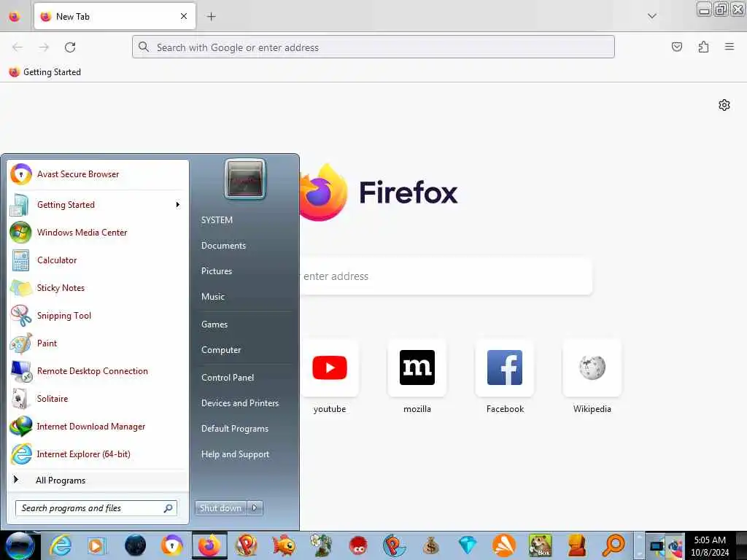Open Calculator from Start menu
Viewport: 747px width, 560px height.
pos(98,260)
